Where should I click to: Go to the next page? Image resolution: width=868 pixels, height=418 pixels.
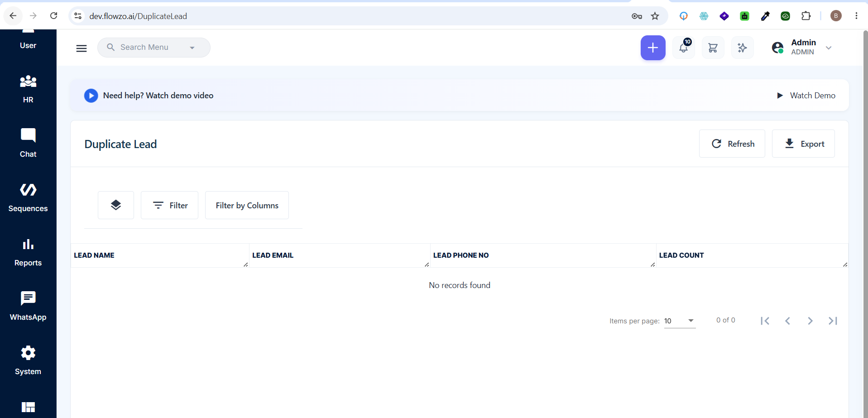tap(810, 321)
